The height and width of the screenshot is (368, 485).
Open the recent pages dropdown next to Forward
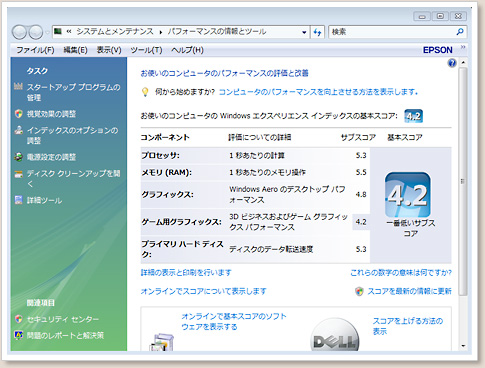[47, 32]
